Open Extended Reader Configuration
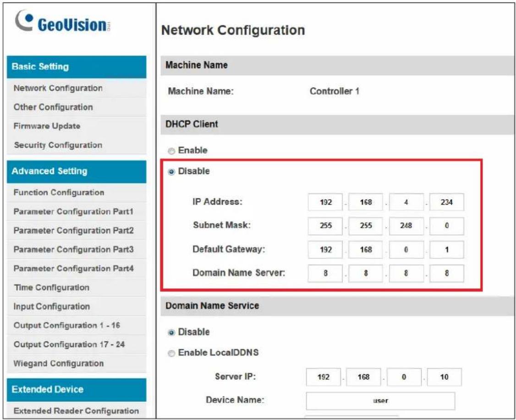 point(77,411)
